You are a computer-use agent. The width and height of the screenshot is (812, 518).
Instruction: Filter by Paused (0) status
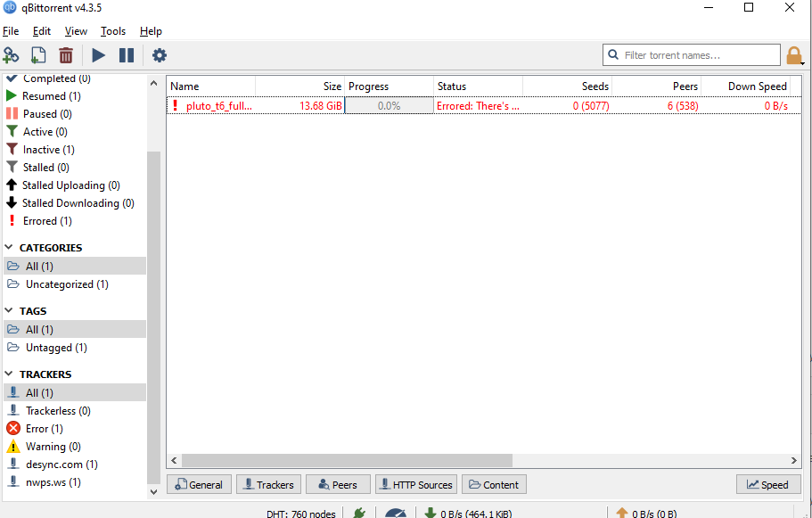(x=39, y=114)
